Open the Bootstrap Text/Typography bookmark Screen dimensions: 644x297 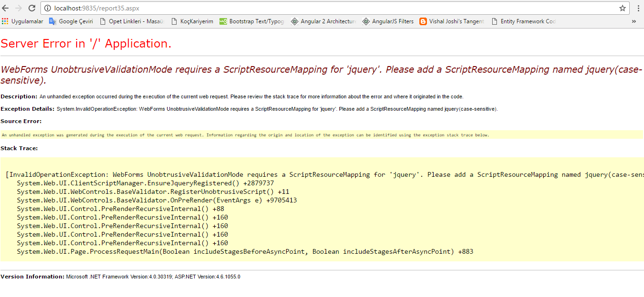coord(252,21)
